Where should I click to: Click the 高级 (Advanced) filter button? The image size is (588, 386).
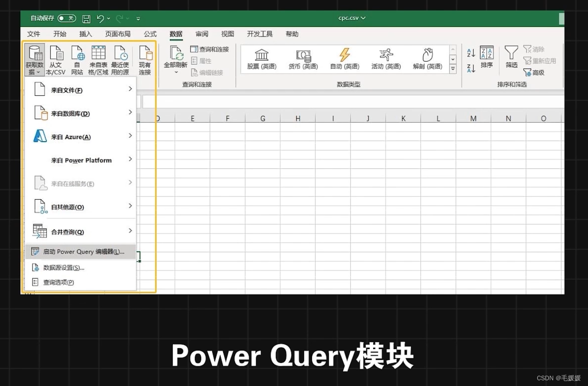(534, 73)
